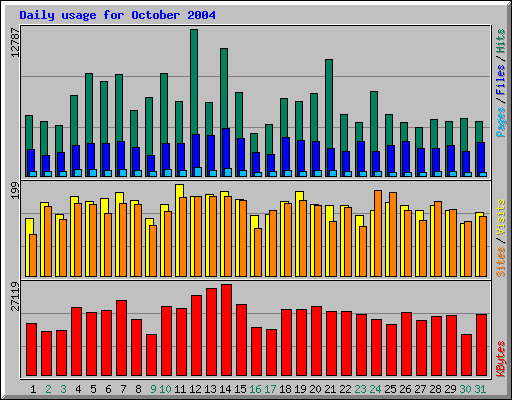This screenshot has width=512, height=400.
Task: Click day 16 on the axis
Action: pos(255,389)
